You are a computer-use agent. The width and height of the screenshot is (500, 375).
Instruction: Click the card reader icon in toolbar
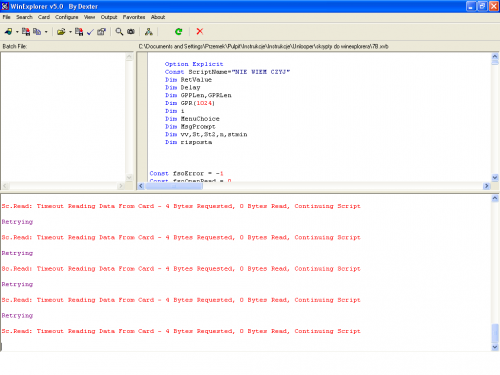(x=8, y=32)
